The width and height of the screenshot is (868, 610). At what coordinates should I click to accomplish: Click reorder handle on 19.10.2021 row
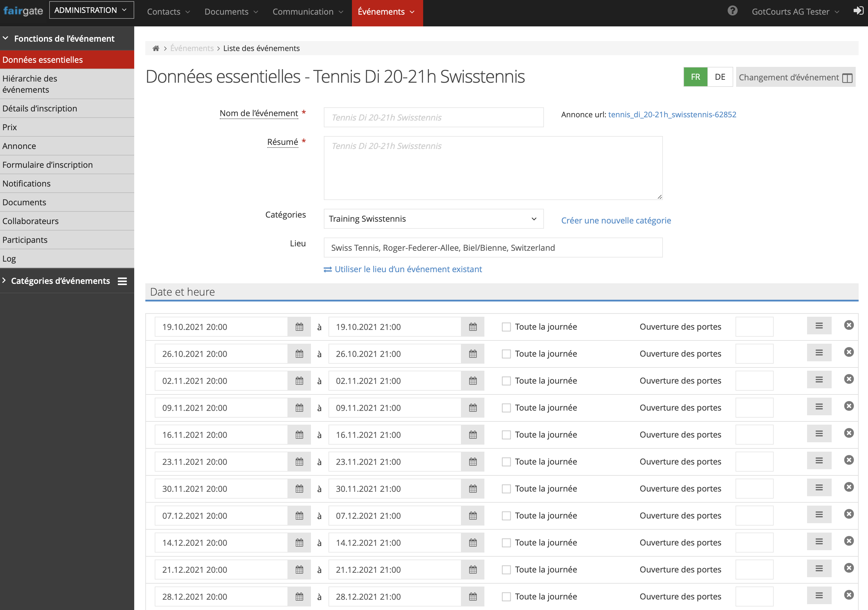819,326
